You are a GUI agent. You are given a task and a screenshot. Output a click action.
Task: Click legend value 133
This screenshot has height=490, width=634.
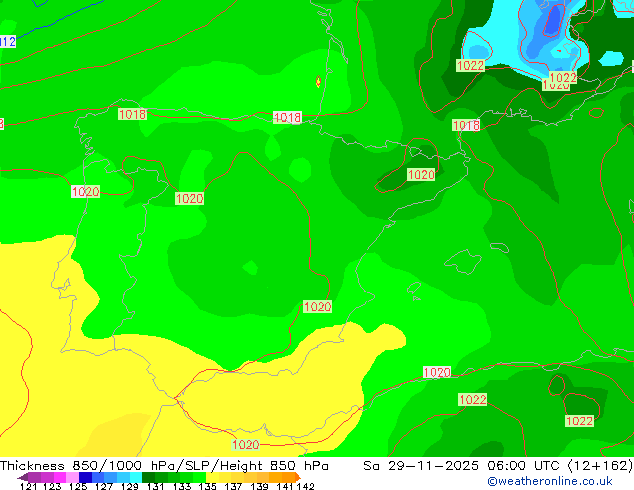pyautogui.click(x=182, y=486)
